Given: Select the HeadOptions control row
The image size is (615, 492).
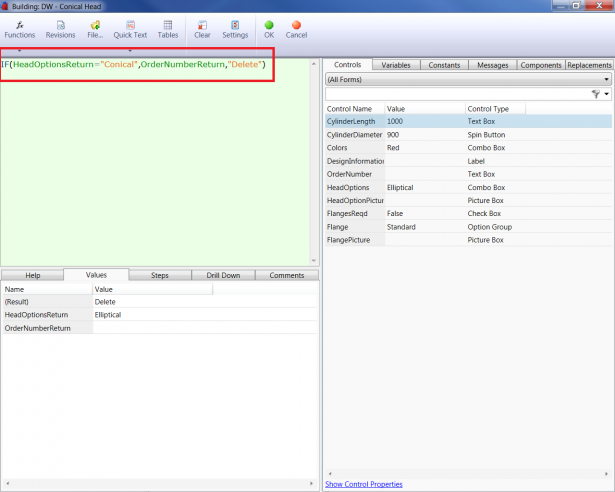Looking at the screenshot, I should pos(468,187).
